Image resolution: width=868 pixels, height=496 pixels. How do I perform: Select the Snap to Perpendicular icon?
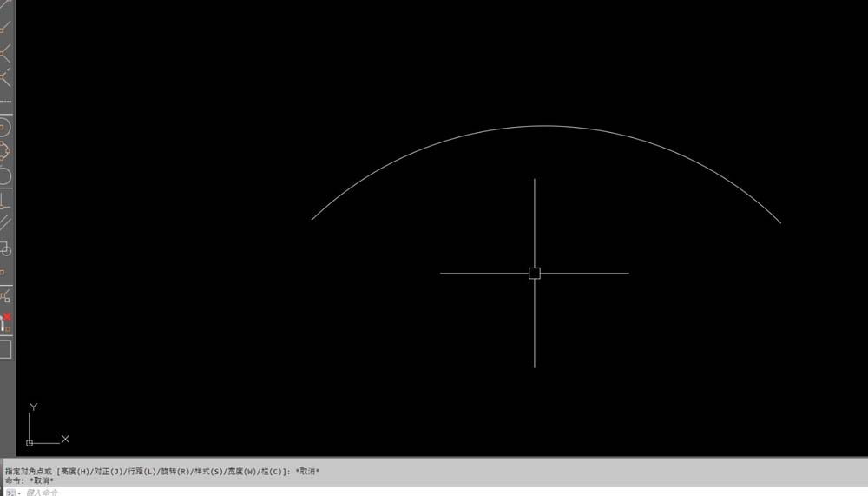click(x=5, y=201)
